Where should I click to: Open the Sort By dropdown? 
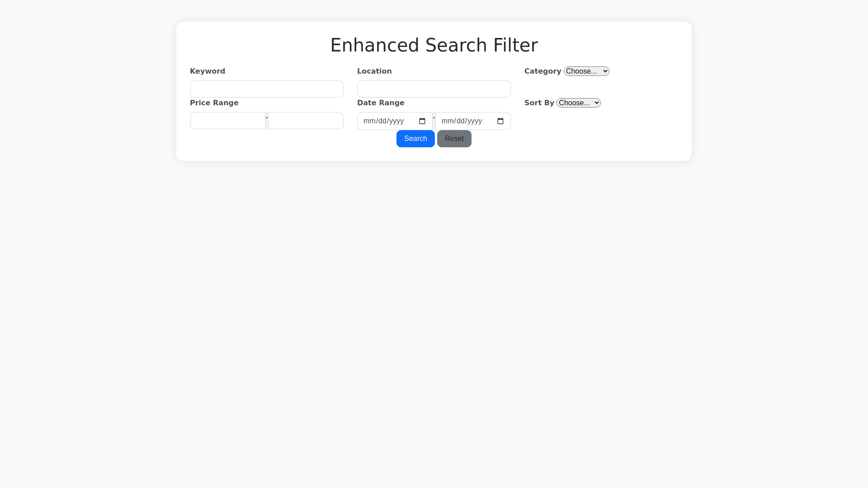click(578, 103)
